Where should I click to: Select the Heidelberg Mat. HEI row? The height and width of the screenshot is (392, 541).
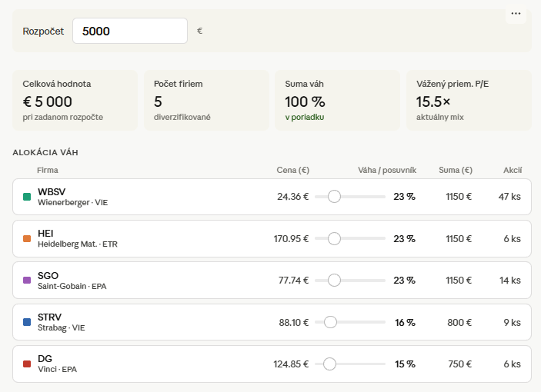pyautogui.click(x=272, y=239)
